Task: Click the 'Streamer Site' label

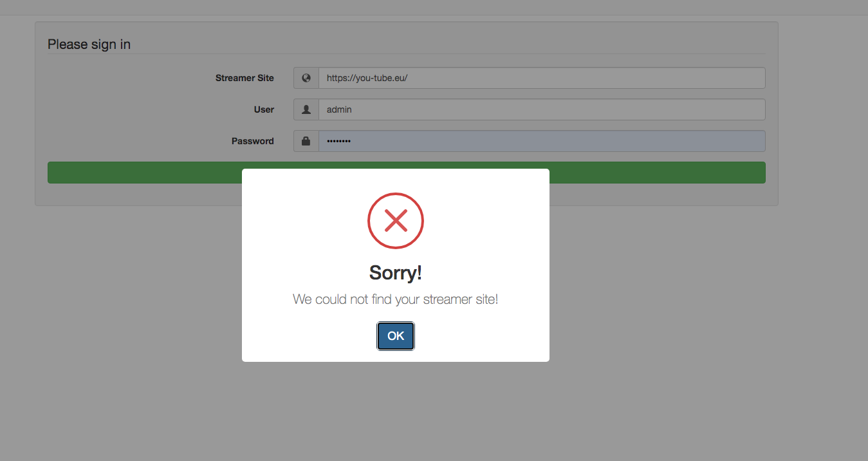Action: pyautogui.click(x=245, y=78)
